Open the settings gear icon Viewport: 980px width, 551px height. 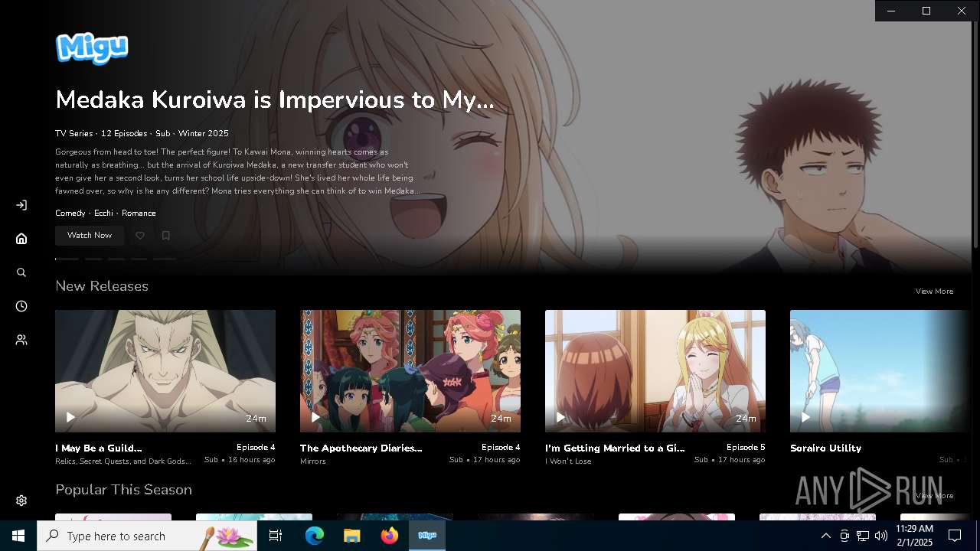click(21, 500)
